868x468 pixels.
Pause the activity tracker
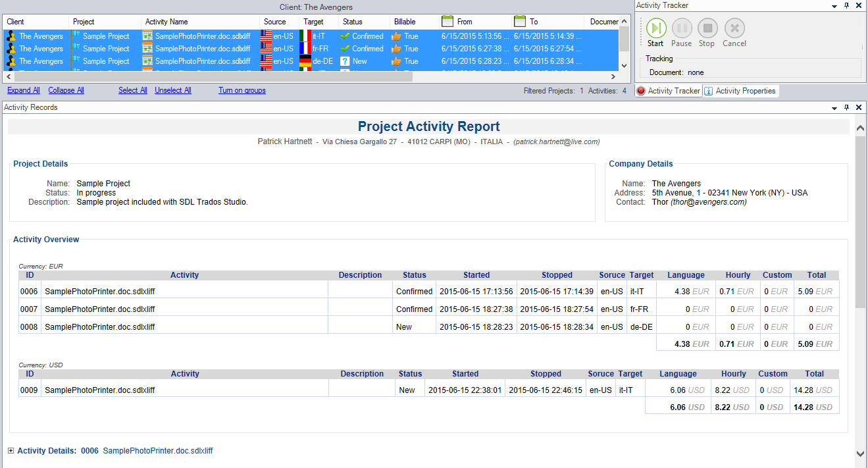[x=681, y=28]
